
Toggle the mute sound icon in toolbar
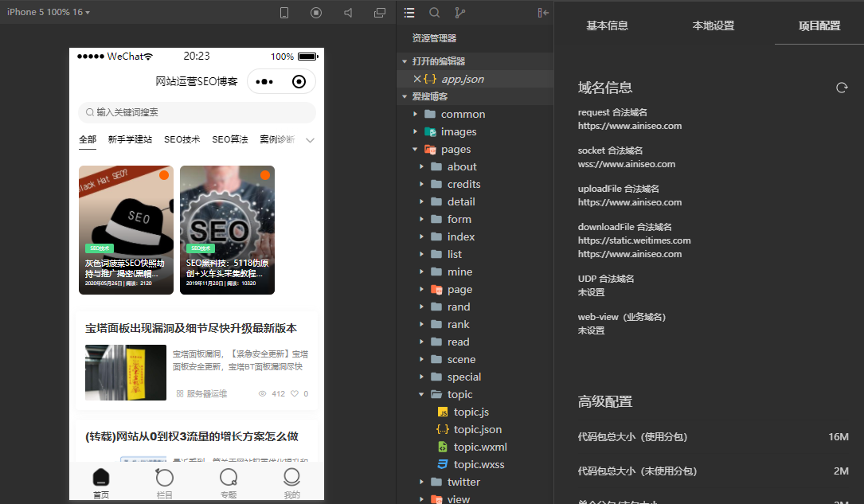346,12
